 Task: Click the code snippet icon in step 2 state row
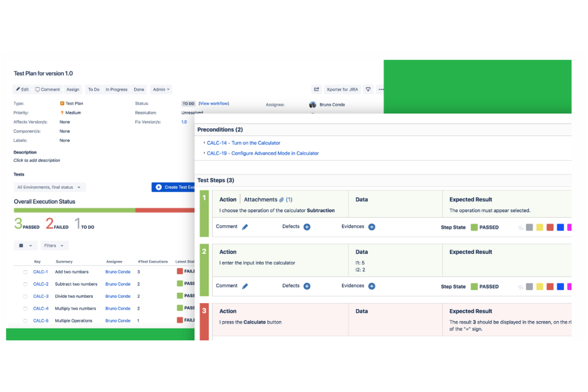tap(521, 286)
